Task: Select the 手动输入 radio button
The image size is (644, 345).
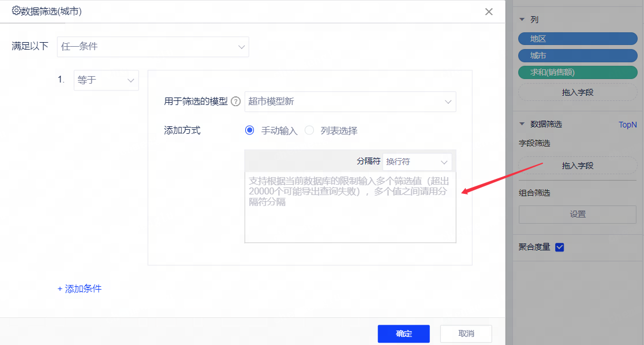Action: (x=250, y=130)
